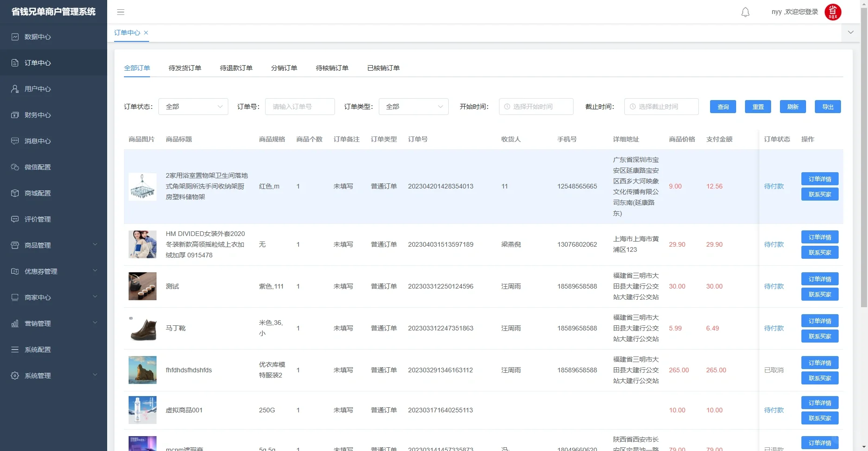Image resolution: width=868 pixels, height=451 pixels.
Task: Open the 订单状态 dropdown
Action: [x=193, y=107]
